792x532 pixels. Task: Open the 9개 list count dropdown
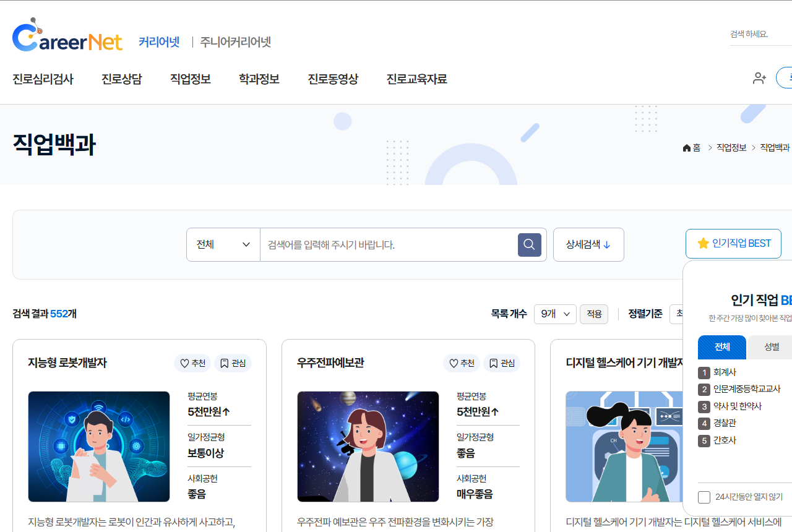point(555,314)
